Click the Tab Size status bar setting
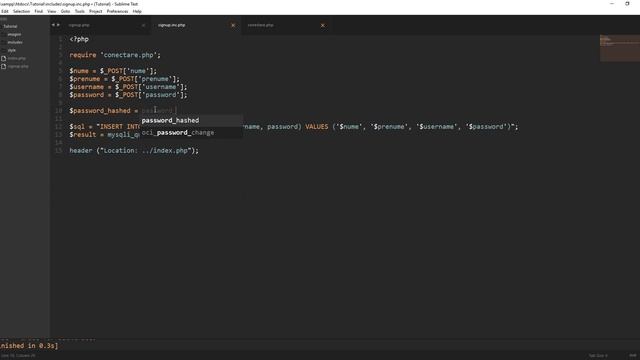The width and height of the screenshot is (640, 360). [x=598, y=356]
